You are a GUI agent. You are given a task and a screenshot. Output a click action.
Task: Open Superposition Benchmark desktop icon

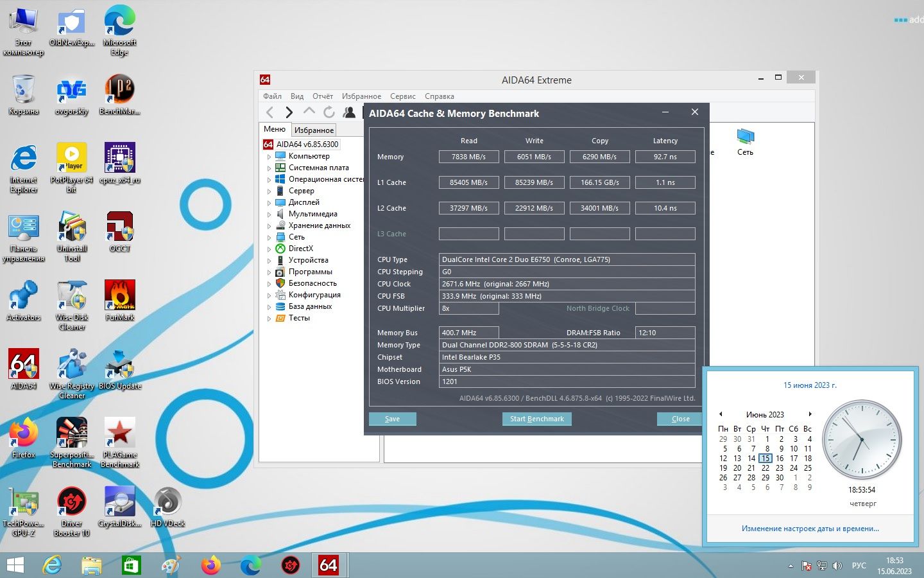[x=72, y=442]
